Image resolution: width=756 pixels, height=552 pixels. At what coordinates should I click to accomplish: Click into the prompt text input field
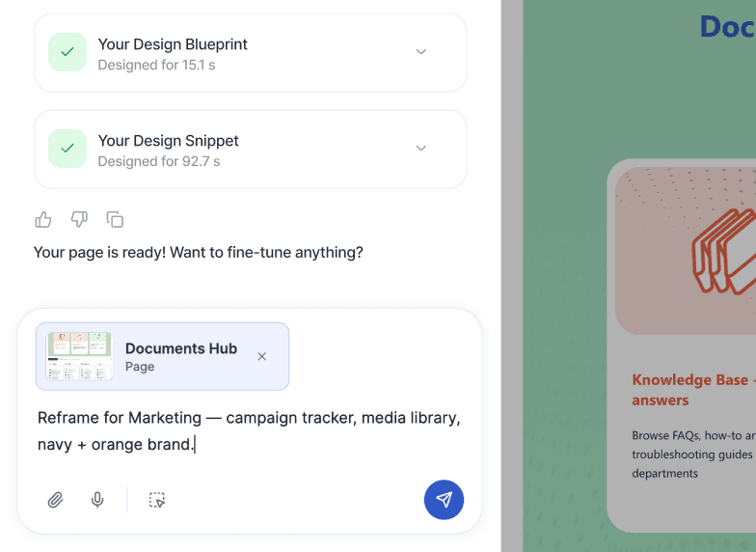click(249, 430)
